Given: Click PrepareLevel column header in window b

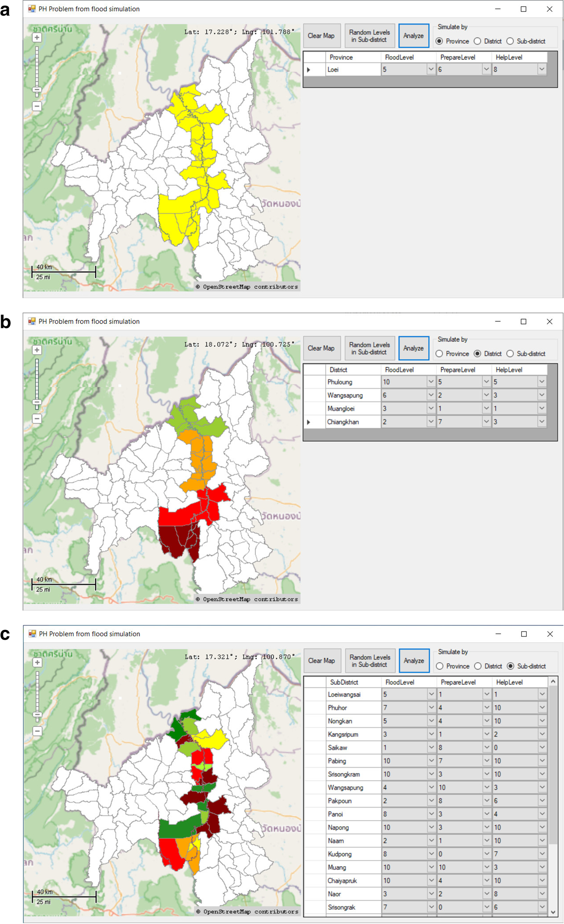Looking at the screenshot, I should 464,369.
